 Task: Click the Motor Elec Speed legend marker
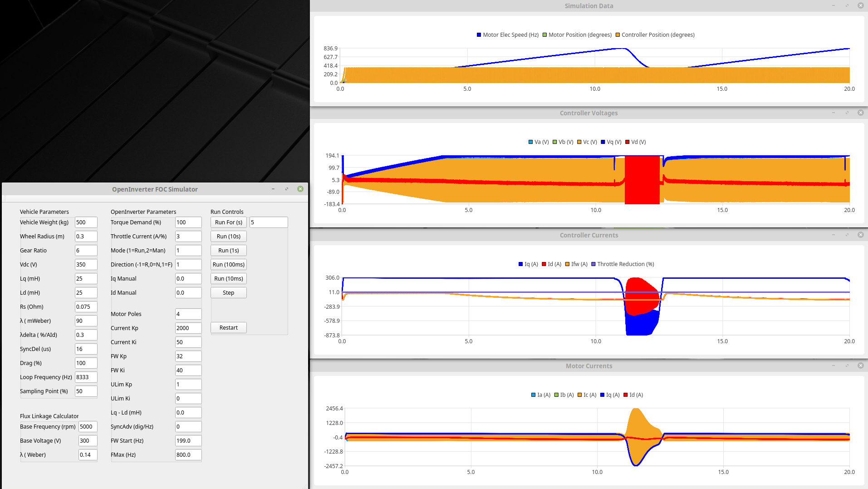pos(479,35)
